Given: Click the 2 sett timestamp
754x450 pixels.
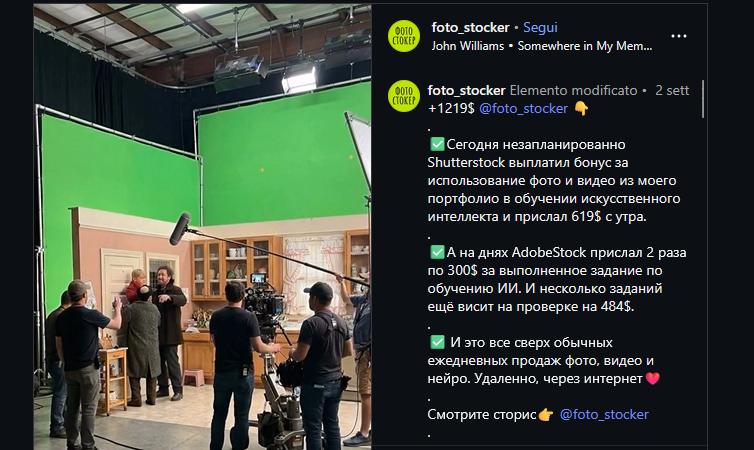Looking at the screenshot, I should (x=672, y=90).
